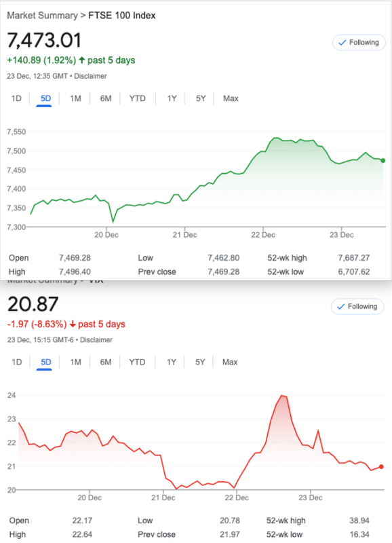Screen dimensions: 392x543
Task: Toggle the Following button on FTSE 100 card
Action: [359, 43]
